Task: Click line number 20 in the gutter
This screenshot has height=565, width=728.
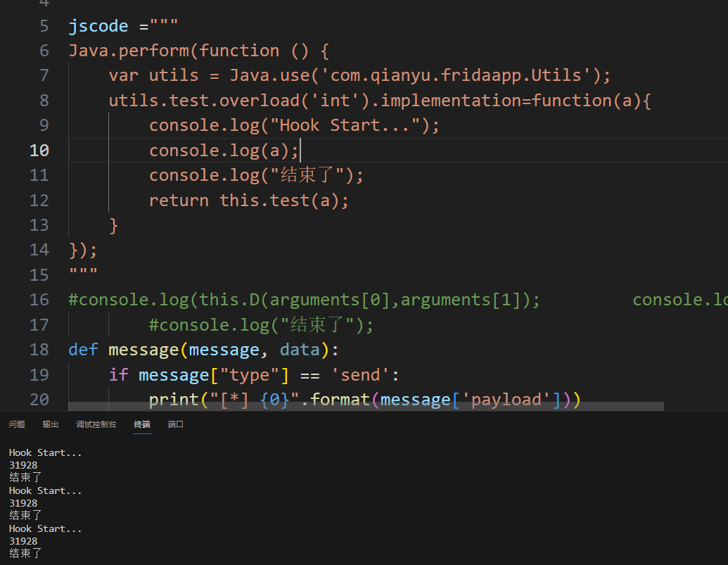Action: 39,400
